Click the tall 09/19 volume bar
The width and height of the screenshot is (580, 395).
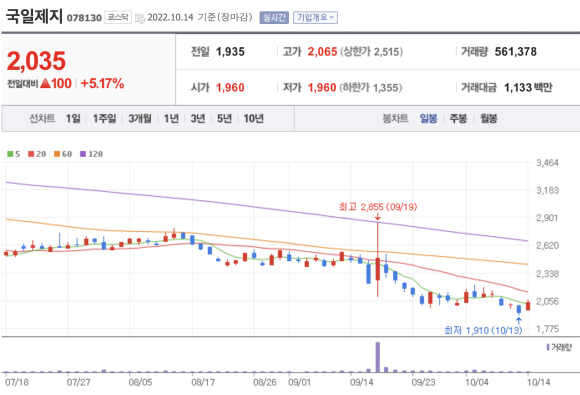(x=378, y=357)
